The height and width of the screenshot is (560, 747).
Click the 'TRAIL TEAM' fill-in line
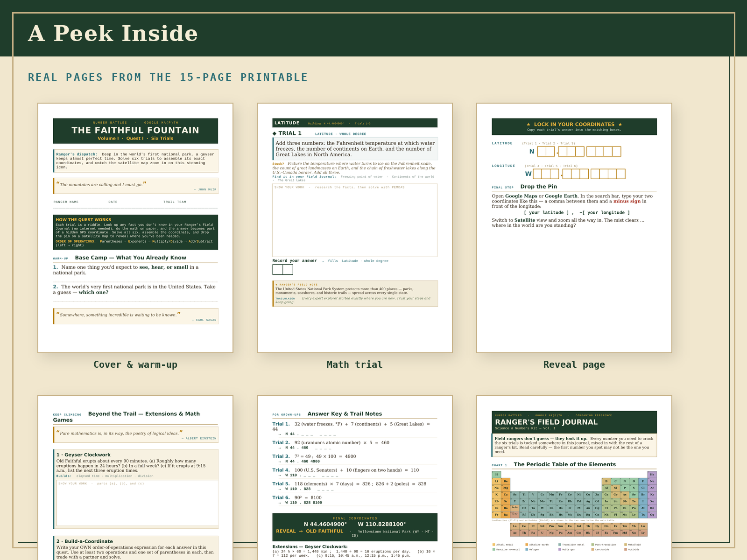(x=190, y=204)
